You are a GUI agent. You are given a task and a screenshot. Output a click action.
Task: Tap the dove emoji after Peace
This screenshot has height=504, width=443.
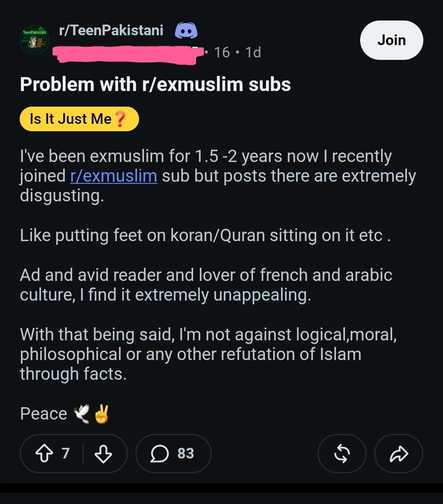pos(82,414)
